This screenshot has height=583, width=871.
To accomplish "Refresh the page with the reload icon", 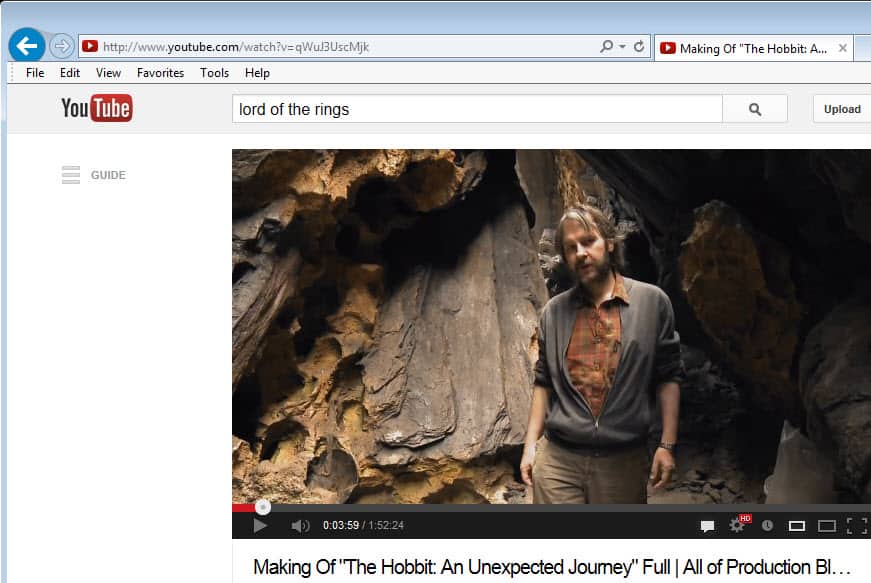I will tap(639, 47).
